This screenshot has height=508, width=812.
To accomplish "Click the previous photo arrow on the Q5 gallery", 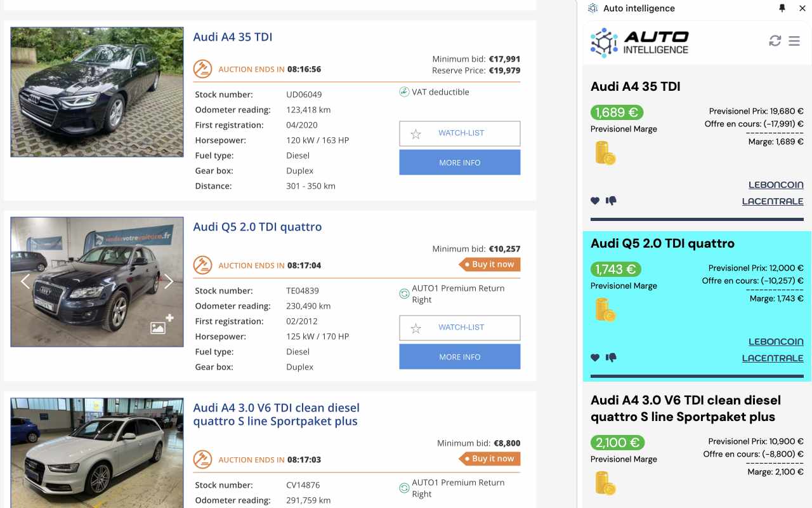I will click(x=25, y=281).
